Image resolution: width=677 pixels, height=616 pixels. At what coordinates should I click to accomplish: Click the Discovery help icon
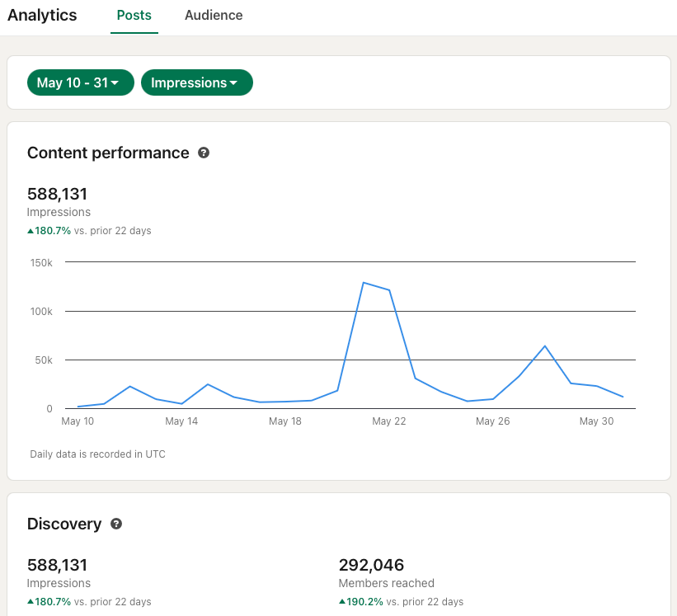pyautogui.click(x=116, y=524)
